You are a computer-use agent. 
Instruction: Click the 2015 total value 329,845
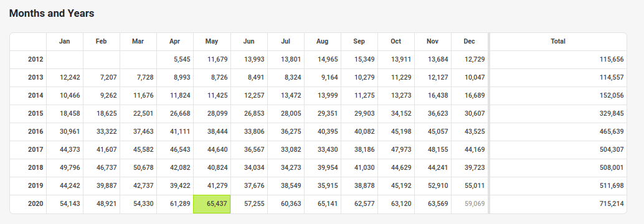(x=612, y=114)
